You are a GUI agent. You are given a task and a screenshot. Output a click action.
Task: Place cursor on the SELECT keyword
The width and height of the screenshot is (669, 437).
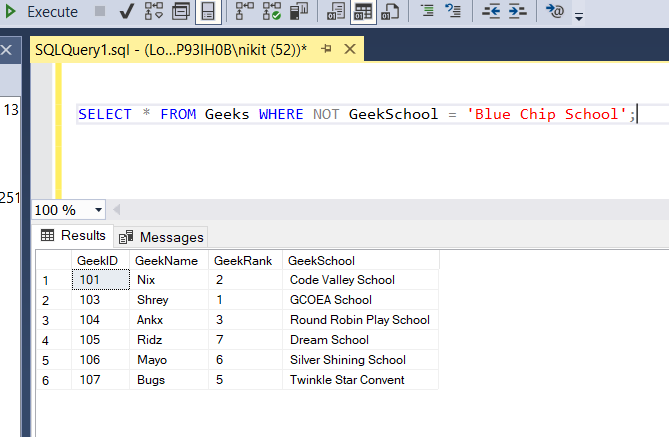click(x=105, y=114)
